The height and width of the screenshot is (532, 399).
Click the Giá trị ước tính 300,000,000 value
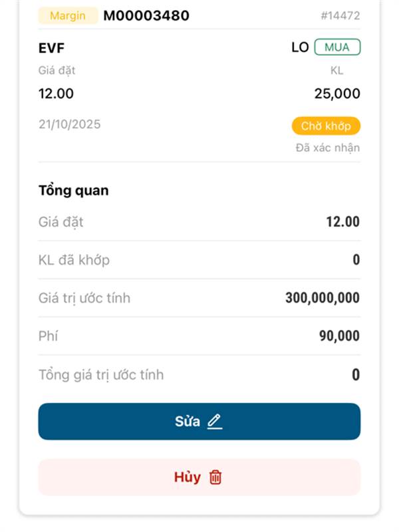(x=323, y=298)
